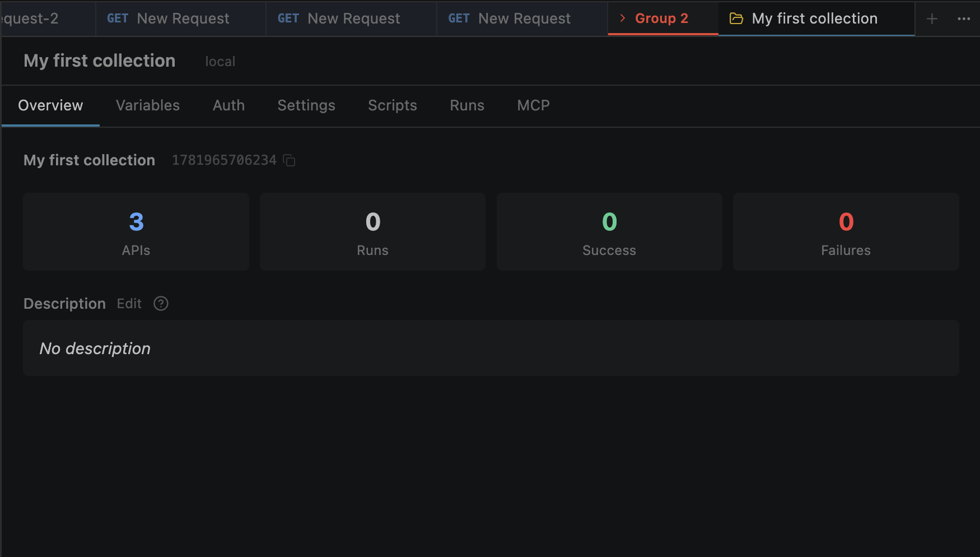The height and width of the screenshot is (557, 980).
Task: Click the No description text box
Action: (x=491, y=348)
